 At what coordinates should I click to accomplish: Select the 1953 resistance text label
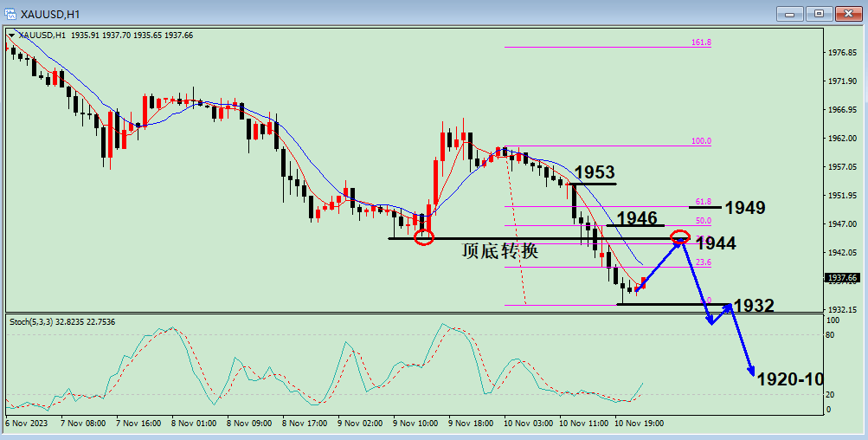tap(595, 173)
